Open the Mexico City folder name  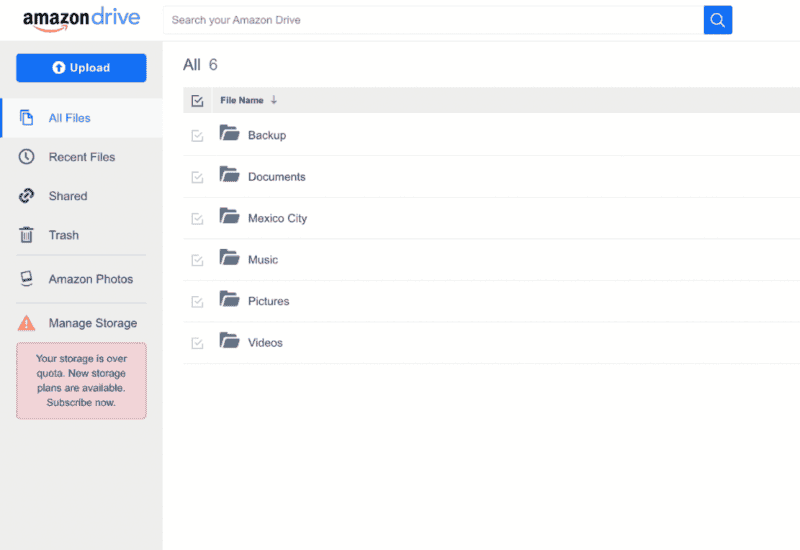click(x=278, y=218)
